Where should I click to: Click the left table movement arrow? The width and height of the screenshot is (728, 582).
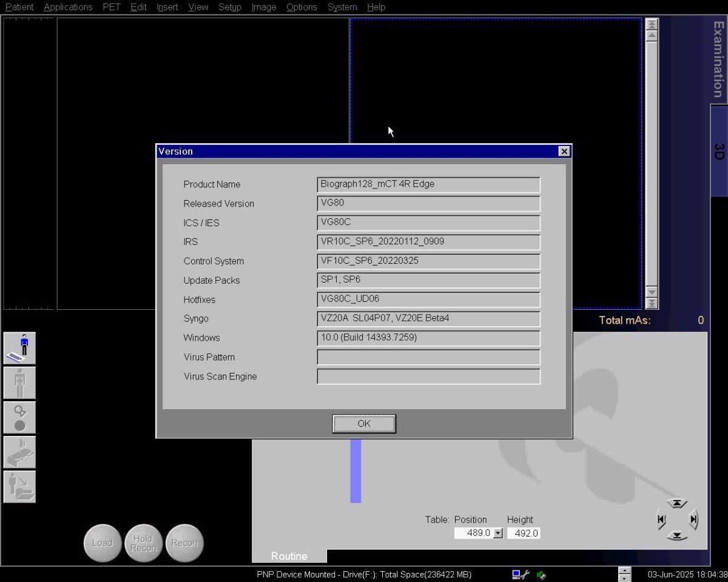pos(661,520)
